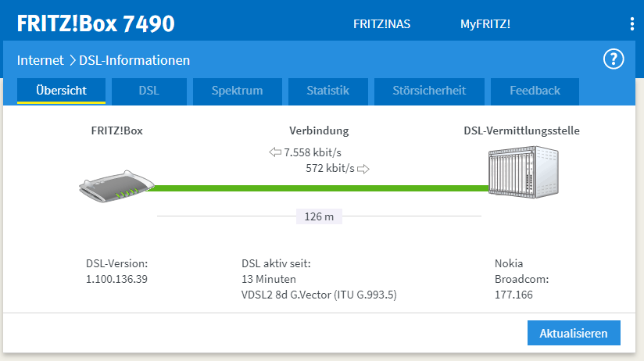
Task: Open the Spektrum tab
Action: pyautogui.click(x=237, y=91)
